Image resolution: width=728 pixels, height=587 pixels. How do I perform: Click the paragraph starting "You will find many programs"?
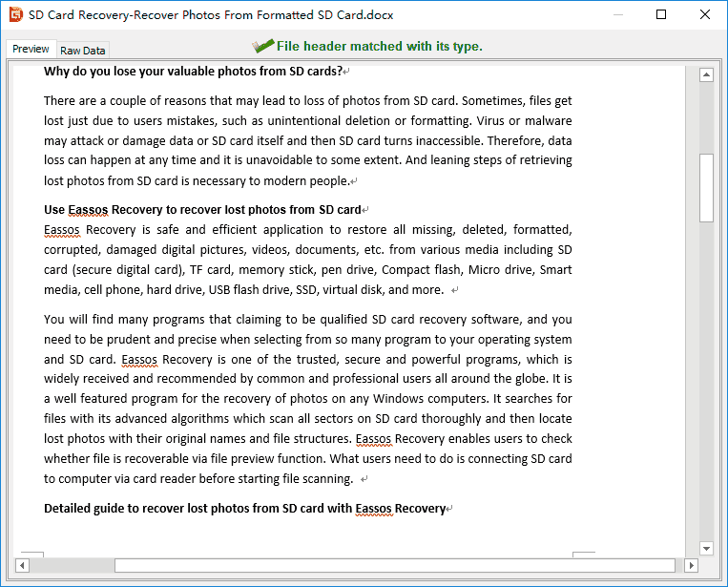click(x=307, y=399)
